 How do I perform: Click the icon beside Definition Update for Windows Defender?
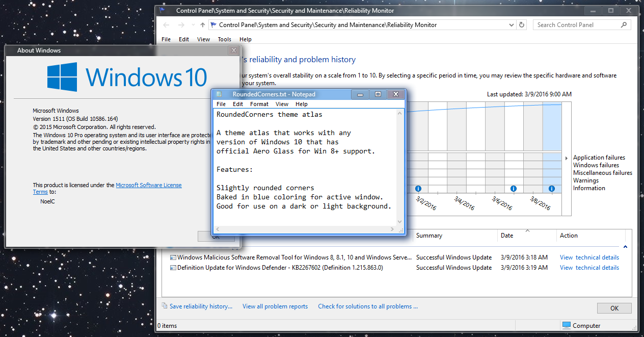173,268
